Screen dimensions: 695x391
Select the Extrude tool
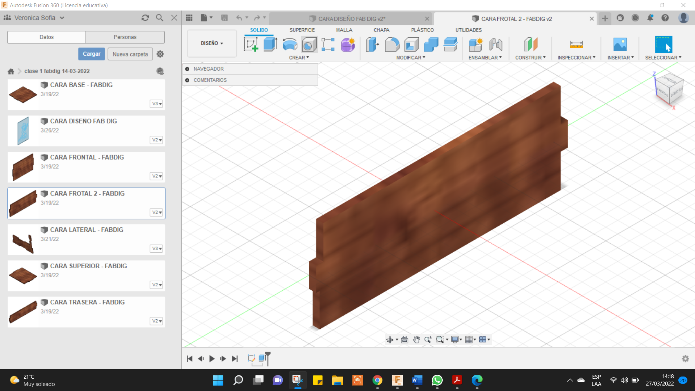pos(270,44)
